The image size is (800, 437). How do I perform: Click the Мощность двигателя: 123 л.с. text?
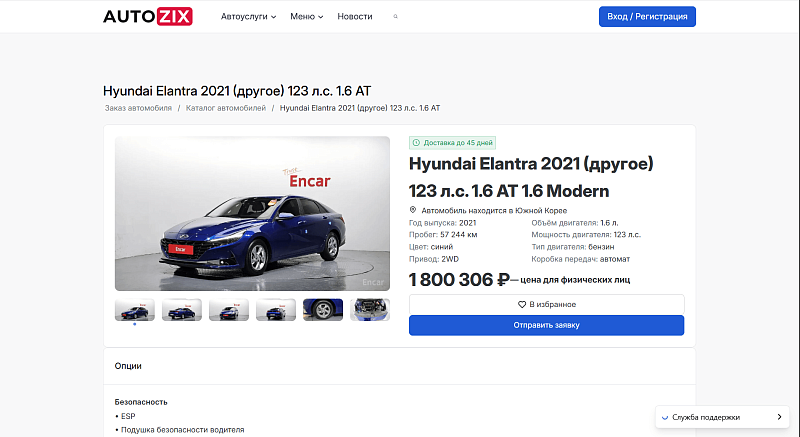coord(586,235)
